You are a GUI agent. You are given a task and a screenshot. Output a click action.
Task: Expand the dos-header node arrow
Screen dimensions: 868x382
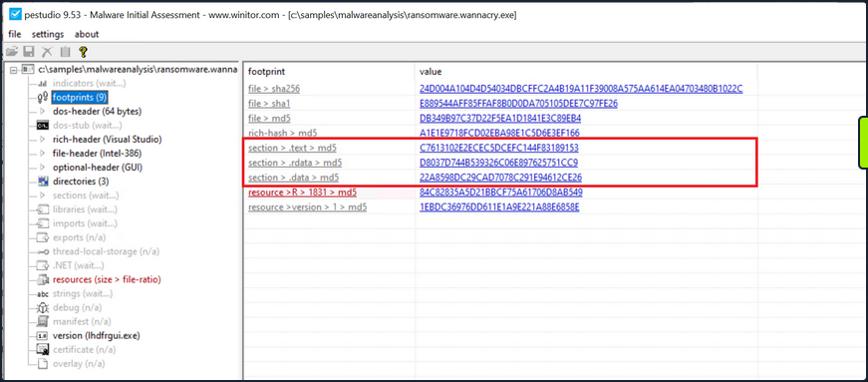[42, 112]
